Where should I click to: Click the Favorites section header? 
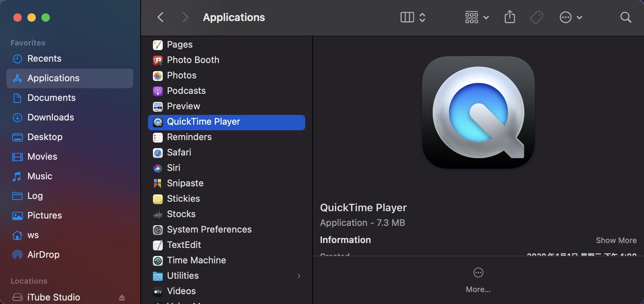coord(28,43)
